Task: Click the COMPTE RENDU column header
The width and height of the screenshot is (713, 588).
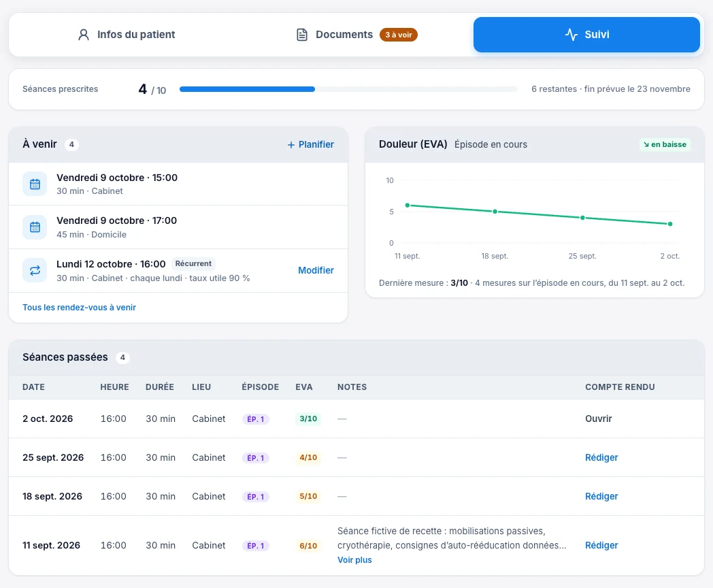Action: click(x=620, y=387)
